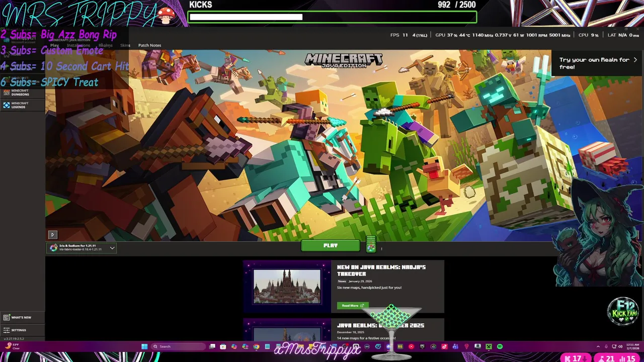Click the 'Try your own Realm for free' banner

[597, 63]
